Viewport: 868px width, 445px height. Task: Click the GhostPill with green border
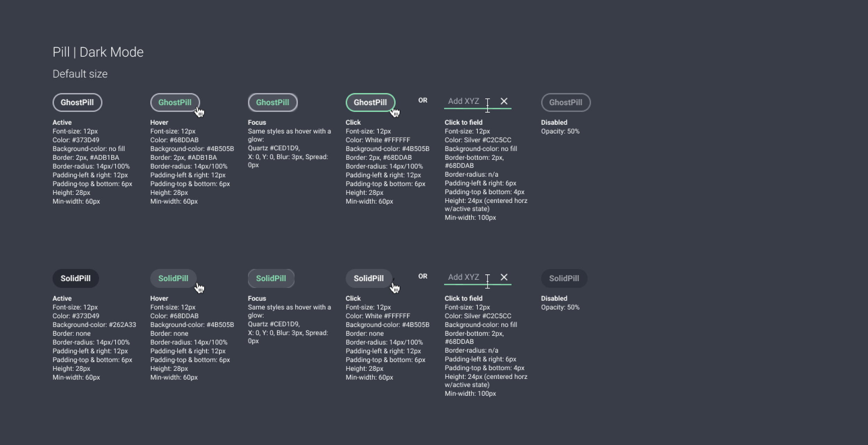tap(370, 102)
